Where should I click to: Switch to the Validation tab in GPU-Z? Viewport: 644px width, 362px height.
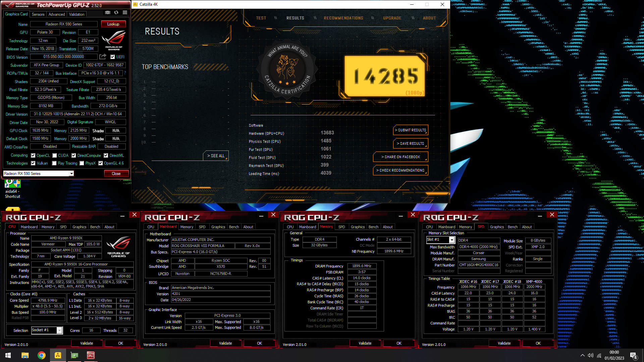77,14
